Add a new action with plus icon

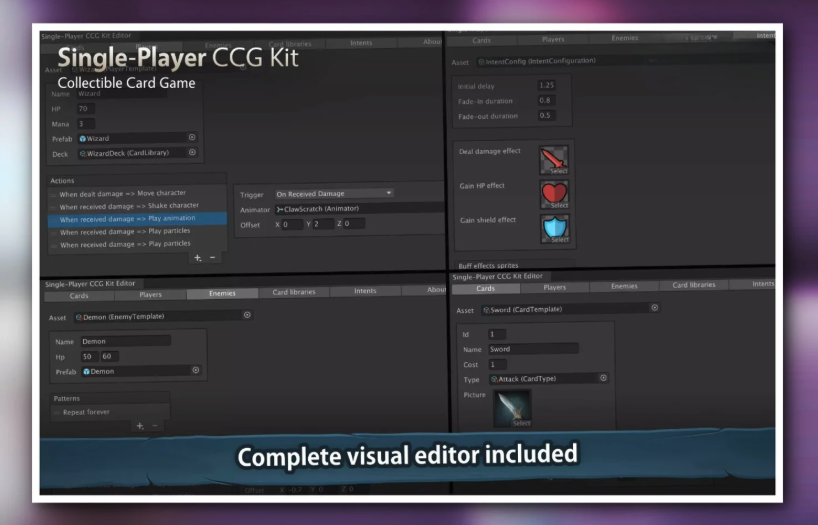(x=198, y=258)
